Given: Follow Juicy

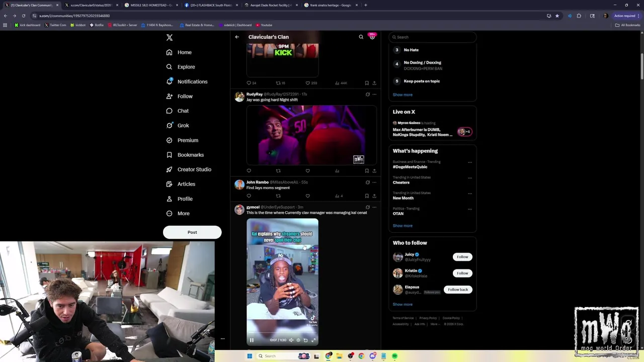Looking at the screenshot, I should click(462, 257).
